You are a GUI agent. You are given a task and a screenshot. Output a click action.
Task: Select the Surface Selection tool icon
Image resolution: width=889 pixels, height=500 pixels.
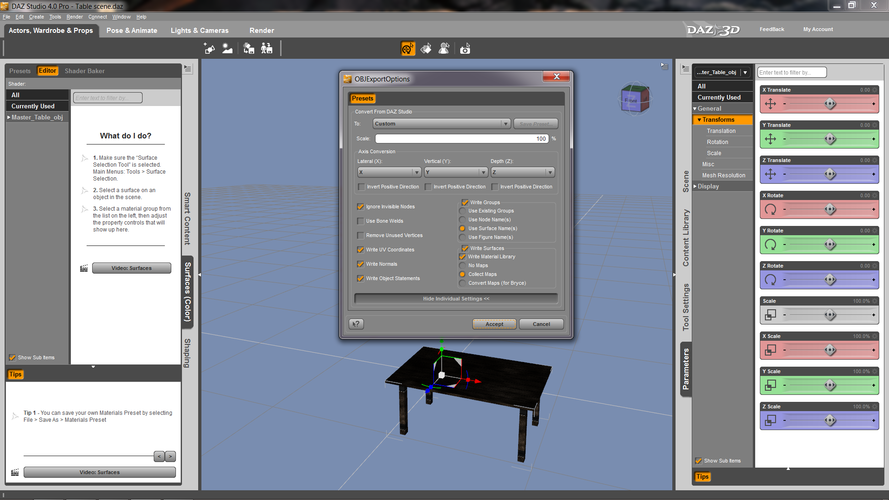pos(426,49)
